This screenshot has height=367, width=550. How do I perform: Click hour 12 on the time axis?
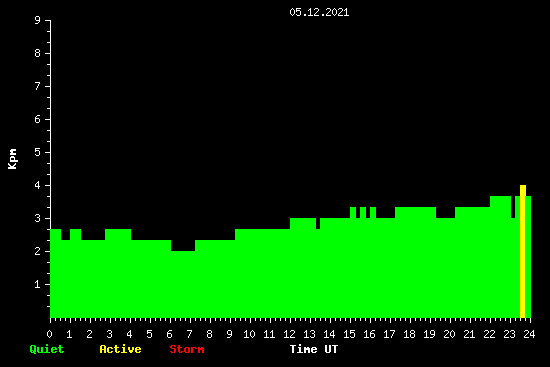click(x=289, y=334)
